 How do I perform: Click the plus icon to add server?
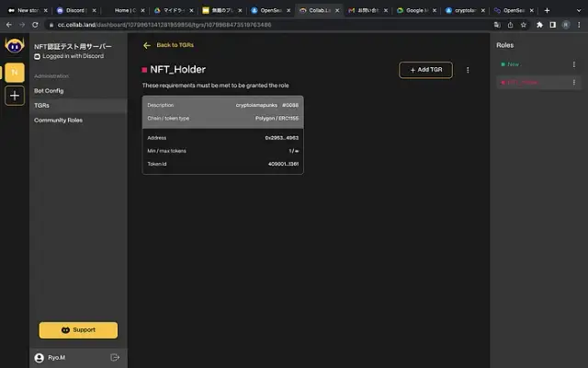[x=14, y=96]
